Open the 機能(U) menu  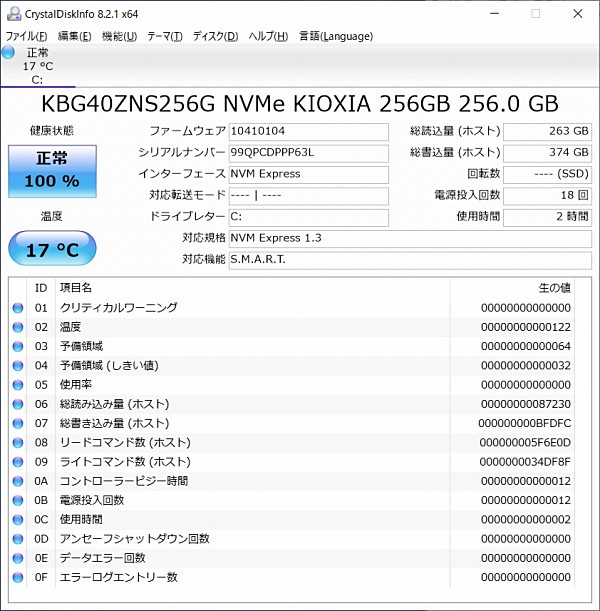click(x=119, y=36)
